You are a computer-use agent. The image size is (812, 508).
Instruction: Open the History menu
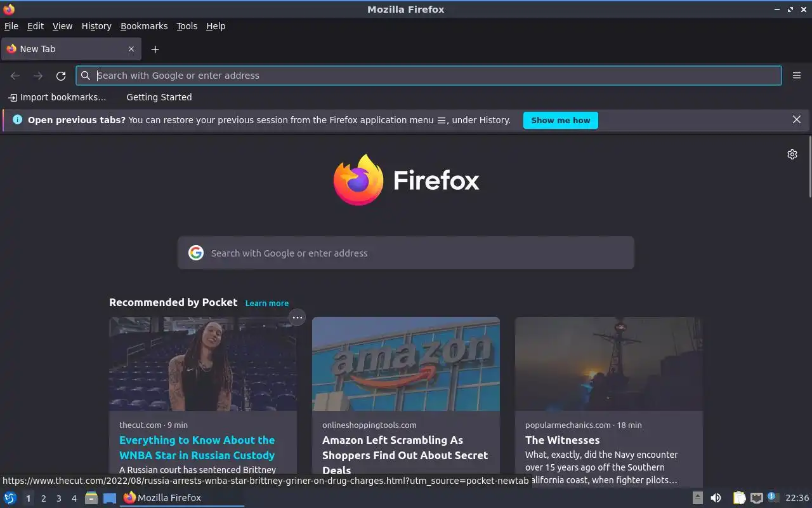point(96,26)
